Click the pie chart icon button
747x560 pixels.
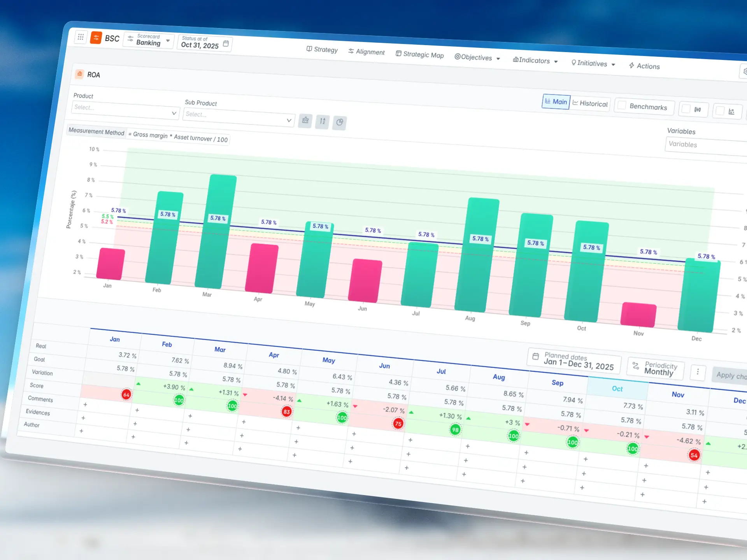[x=340, y=122]
